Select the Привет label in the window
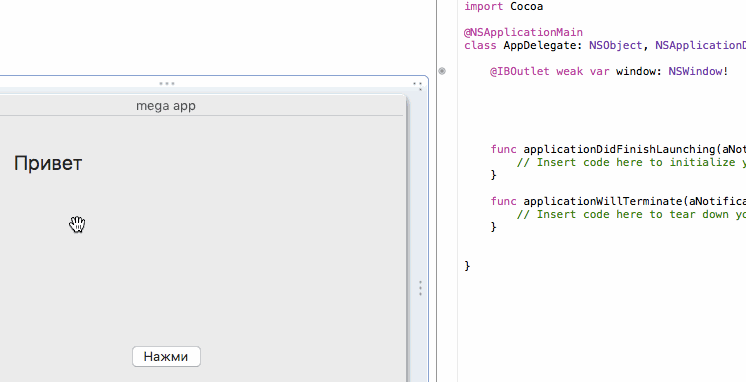 pyautogui.click(x=48, y=164)
